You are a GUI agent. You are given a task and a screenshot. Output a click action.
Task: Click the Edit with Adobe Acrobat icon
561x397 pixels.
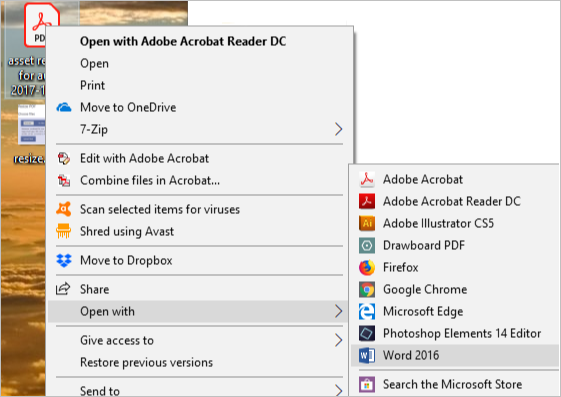pyautogui.click(x=64, y=158)
